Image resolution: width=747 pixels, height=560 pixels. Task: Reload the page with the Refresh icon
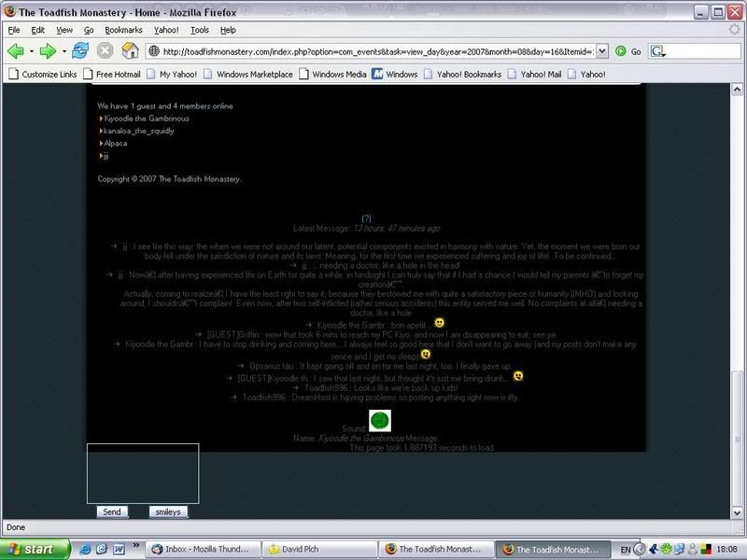click(x=82, y=50)
